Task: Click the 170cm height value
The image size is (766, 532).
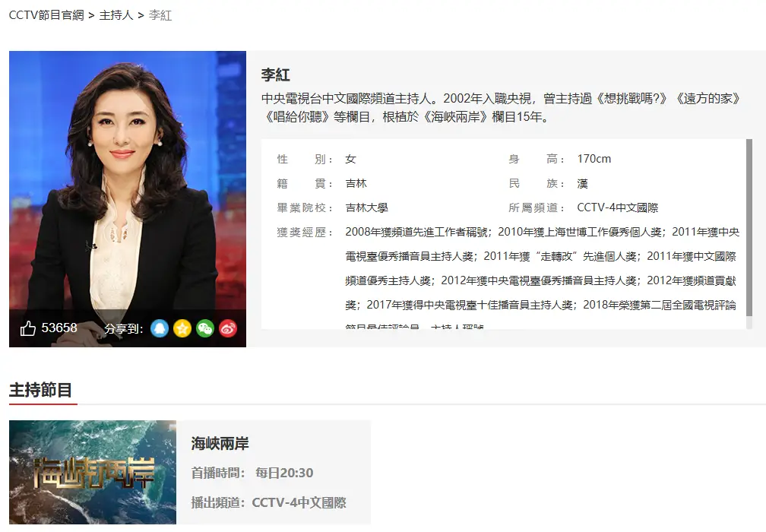Action: point(594,159)
